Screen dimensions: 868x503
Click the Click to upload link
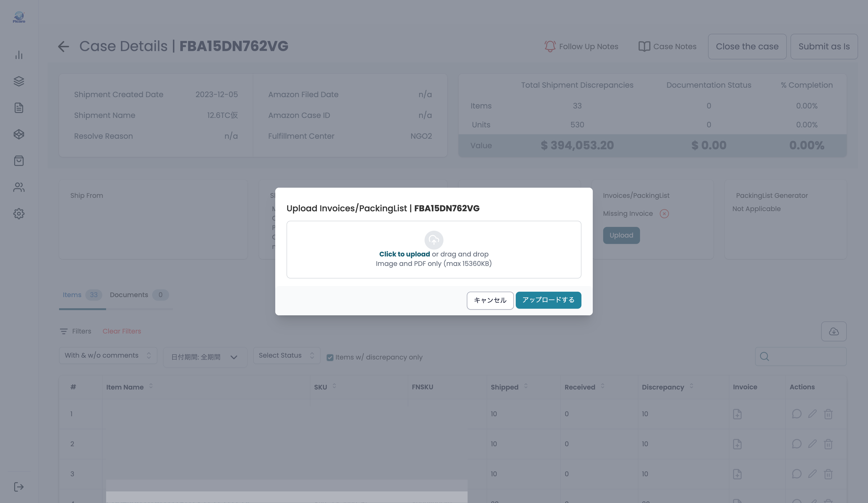click(x=404, y=254)
